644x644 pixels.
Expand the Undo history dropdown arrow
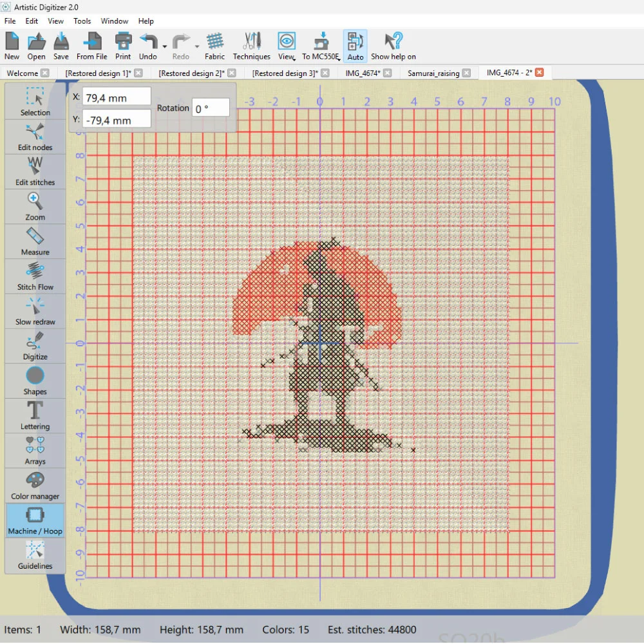[x=165, y=47]
